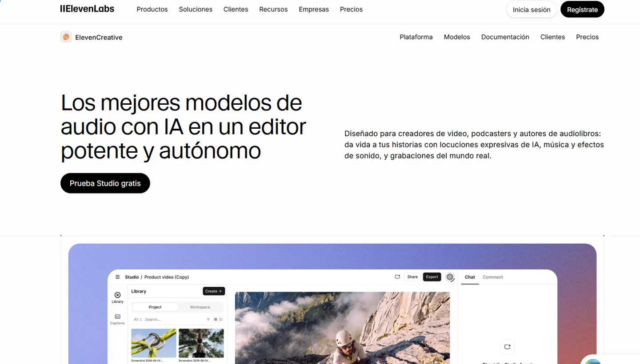Expand the All filter dropdown in Library
Image resolution: width=640 pixels, height=364 pixels.
click(x=138, y=319)
